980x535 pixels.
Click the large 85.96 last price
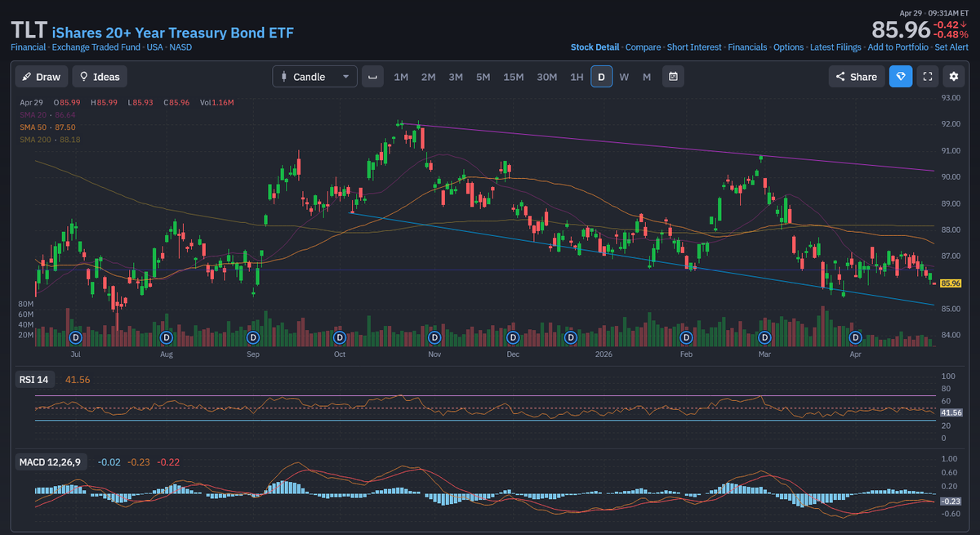coord(901,30)
